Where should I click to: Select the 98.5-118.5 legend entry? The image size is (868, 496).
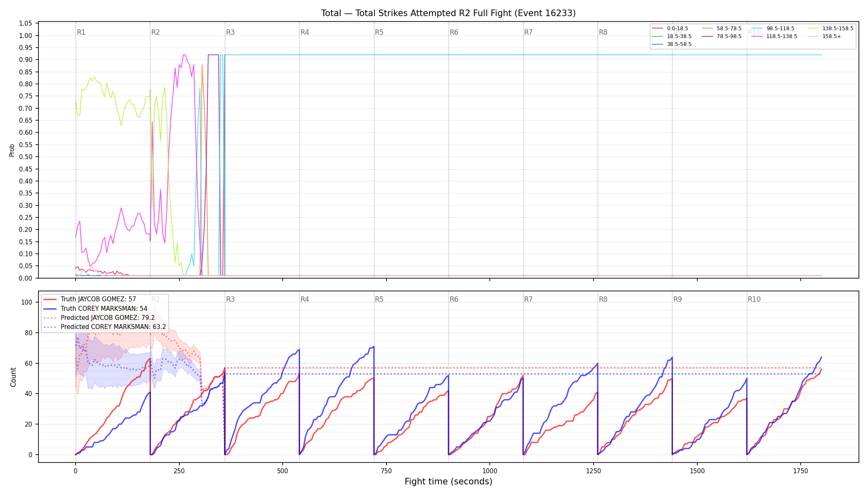coord(773,29)
